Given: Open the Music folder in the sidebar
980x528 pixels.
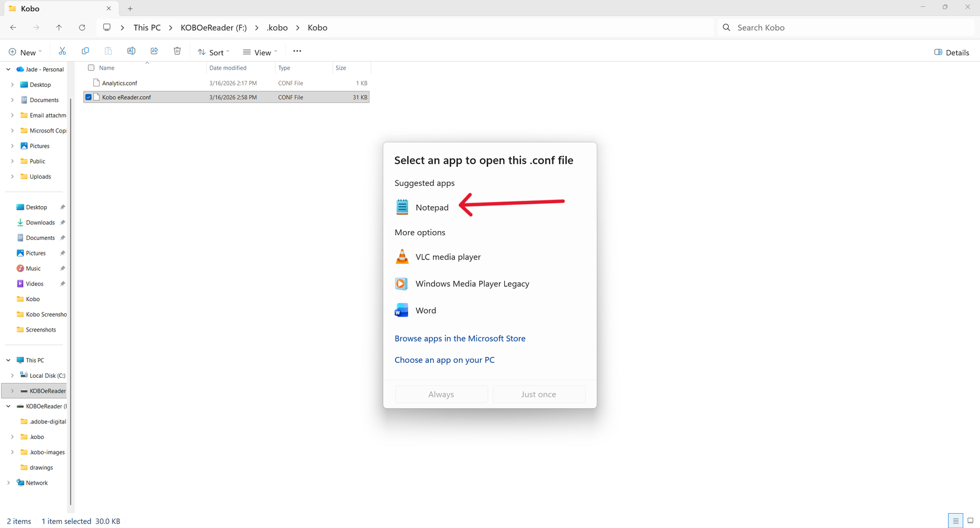Looking at the screenshot, I should (x=33, y=268).
